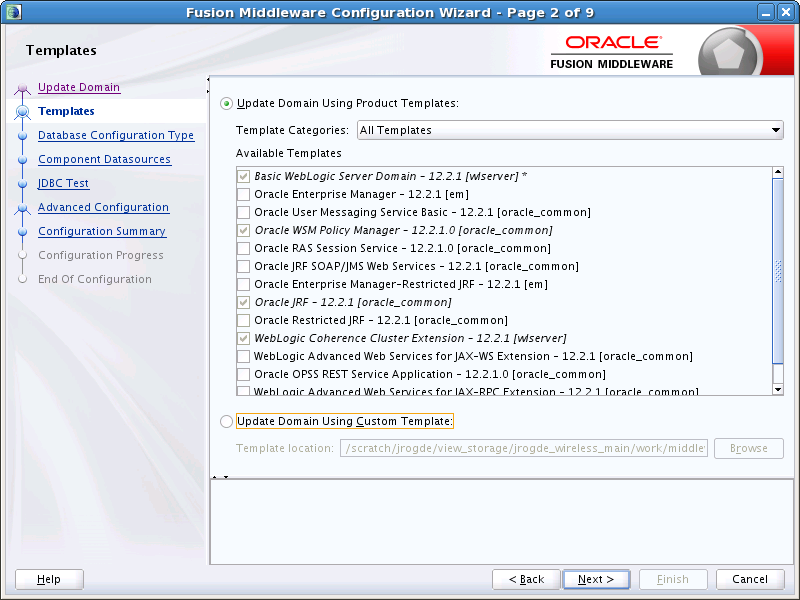
Task: Toggle Oracle JRF - 12.2.1 checkbox
Action: click(x=243, y=303)
